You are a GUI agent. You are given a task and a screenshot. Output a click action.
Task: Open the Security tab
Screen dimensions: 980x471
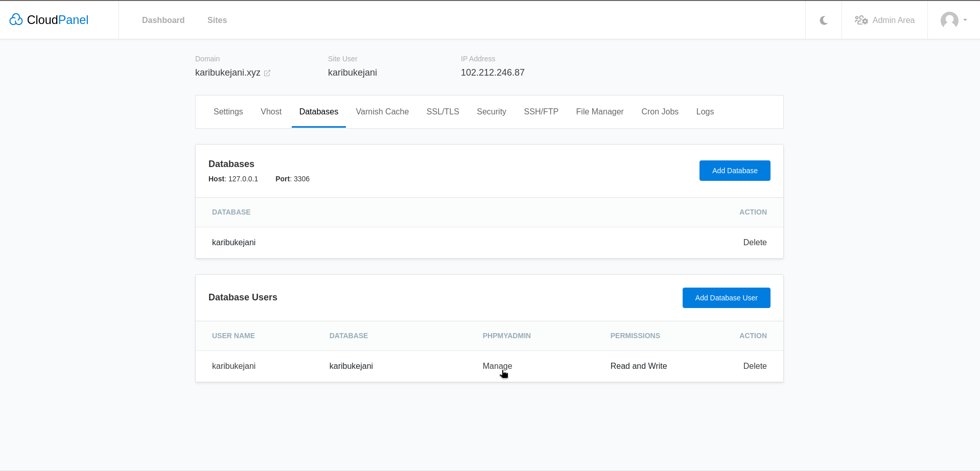(491, 111)
